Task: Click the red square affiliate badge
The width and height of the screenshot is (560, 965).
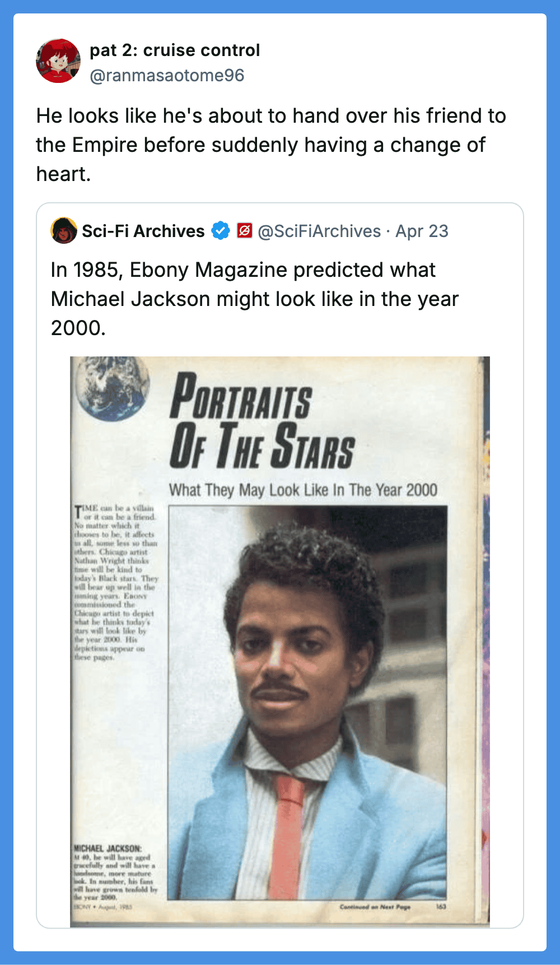Action: click(245, 231)
